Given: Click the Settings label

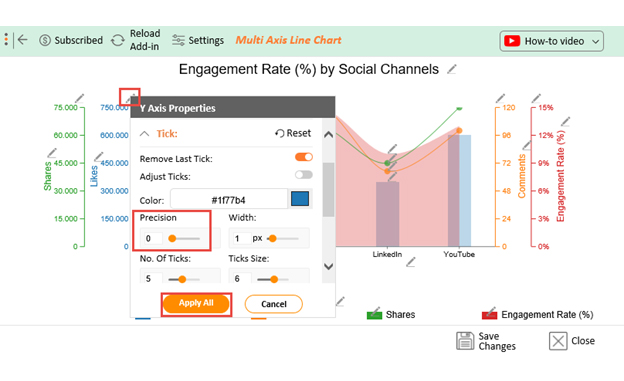Looking at the screenshot, I should click(x=206, y=40).
